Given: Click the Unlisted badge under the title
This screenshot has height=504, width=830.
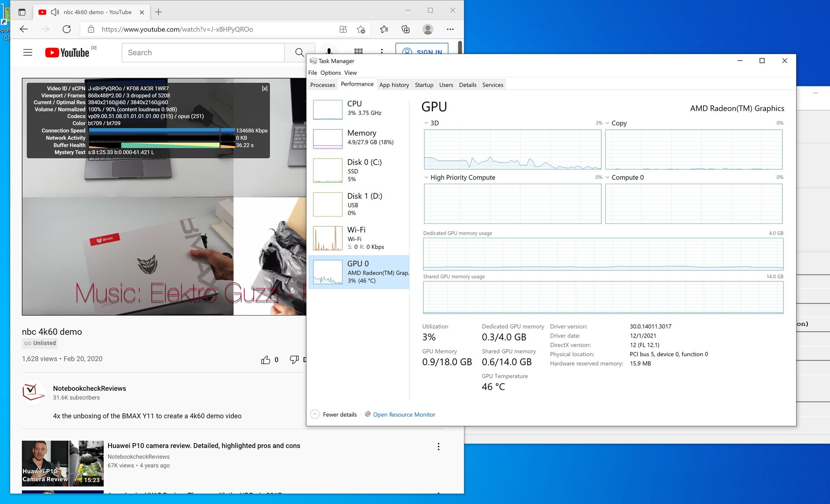Looking at the screenshot, I should tap(40, 343).
